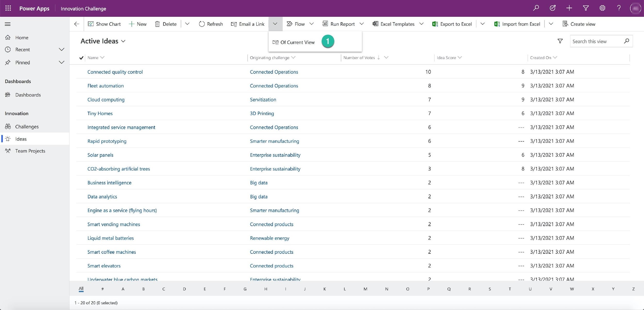This screenshot has width=644, height=310.
Task: Go back with the arrow button
Action: pos(77,24)
